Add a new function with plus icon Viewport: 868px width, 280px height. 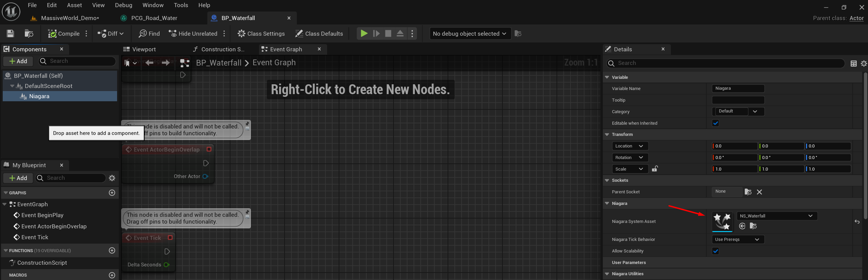point(112,250)
